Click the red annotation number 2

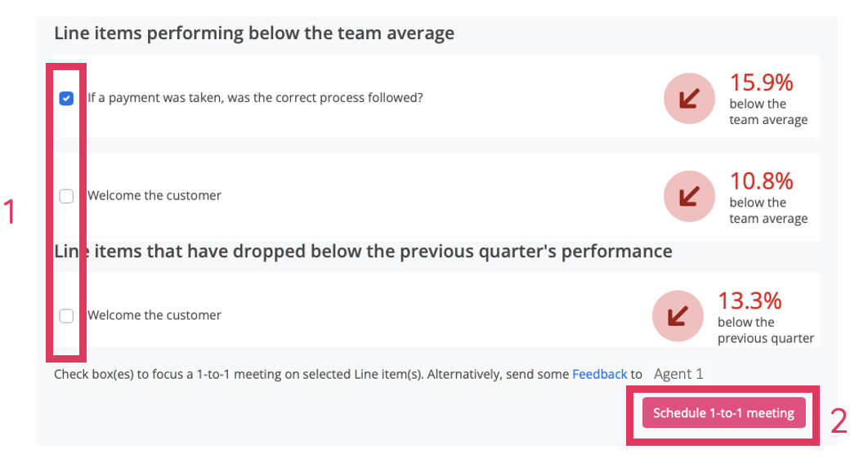tap(839, 421)
